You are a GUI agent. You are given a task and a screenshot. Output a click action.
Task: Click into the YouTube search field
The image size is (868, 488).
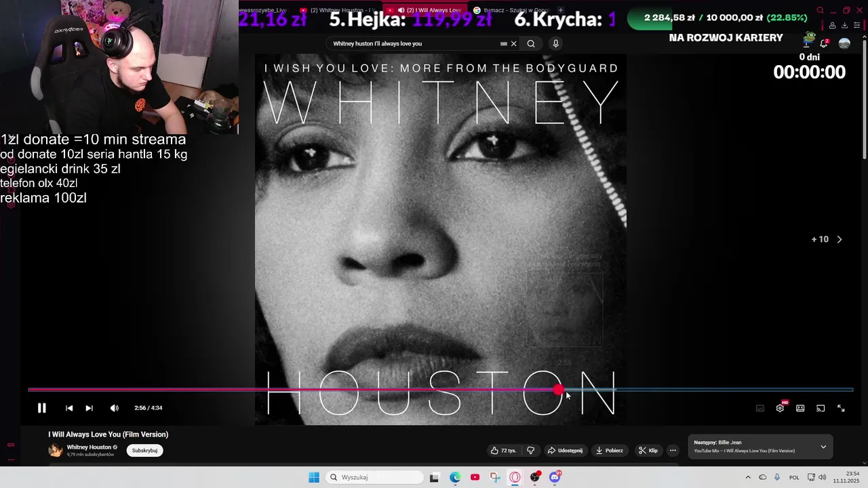414,43
